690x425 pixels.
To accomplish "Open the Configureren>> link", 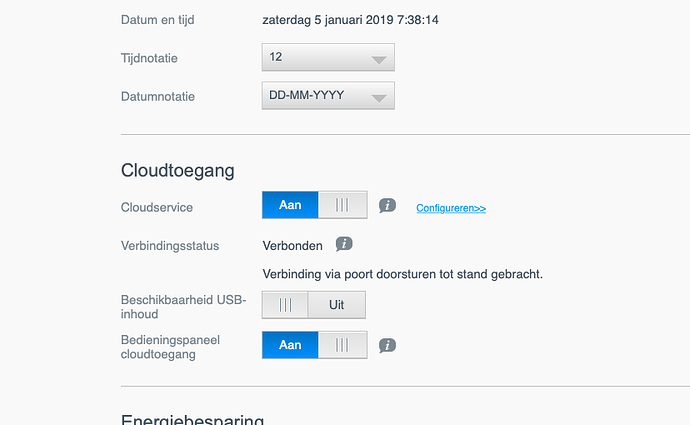I will 451,208.
